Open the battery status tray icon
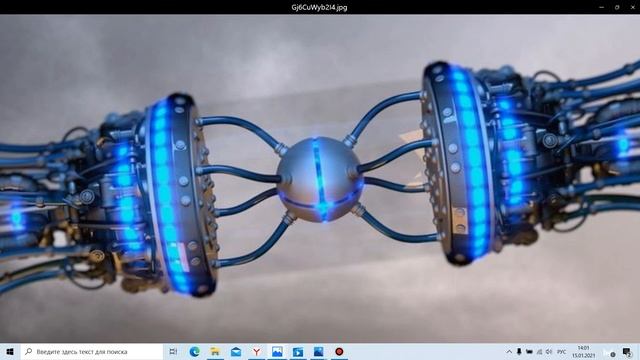The width and height of the screenshot is (640, 360). click(x=529, y=351)
